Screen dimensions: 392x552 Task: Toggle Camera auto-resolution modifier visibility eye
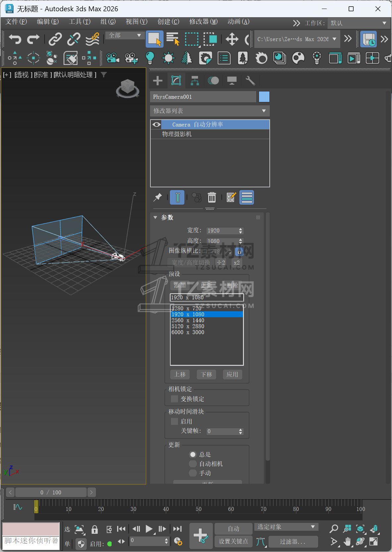pos(157,125)
